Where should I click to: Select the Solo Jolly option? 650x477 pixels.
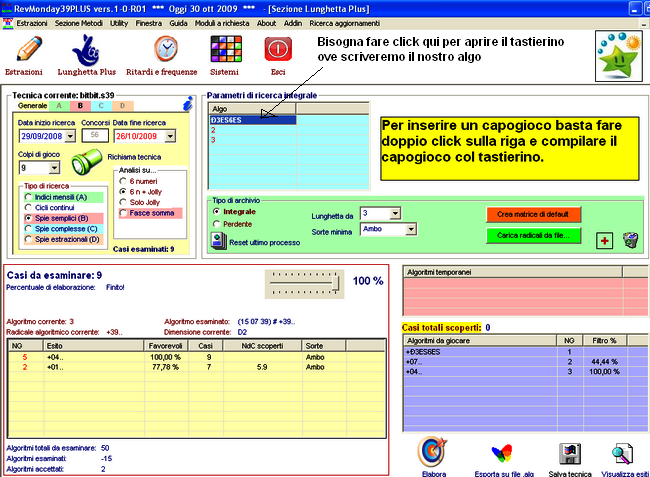point(123,202)
